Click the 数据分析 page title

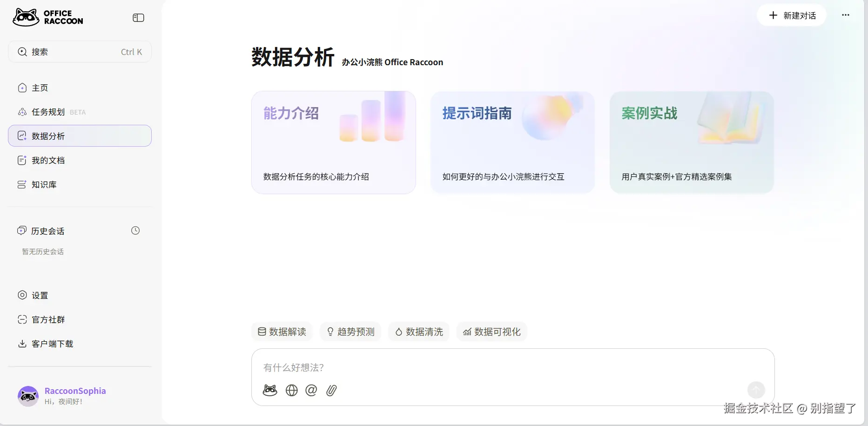pyautogui.click(x=293, y=57)
